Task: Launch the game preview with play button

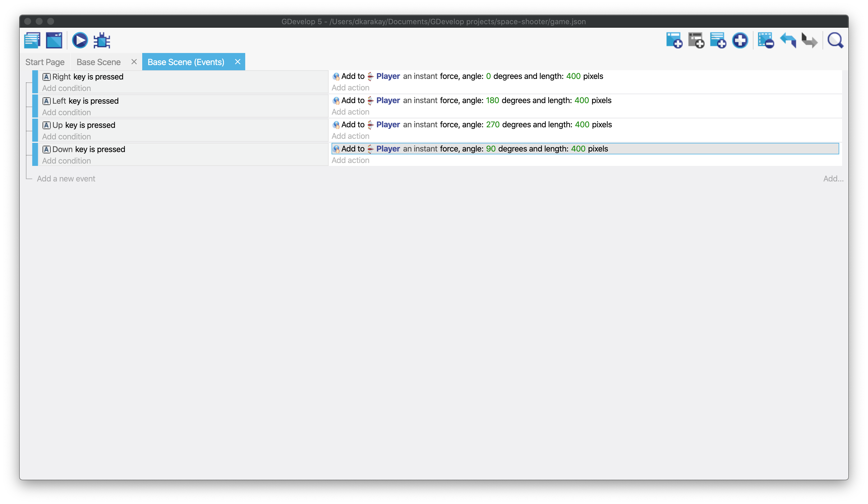Action: pos(80,41)
